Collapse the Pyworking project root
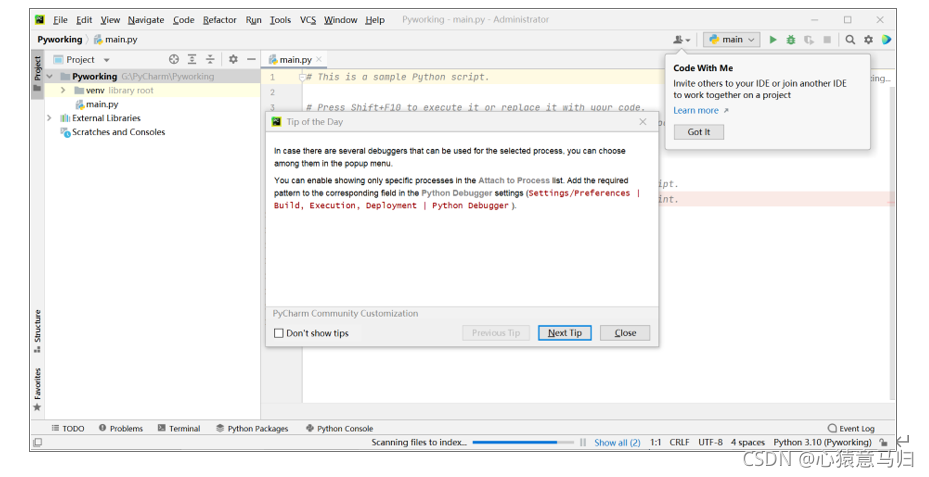This screenshot has width=929, height=477. pos(50,76)
